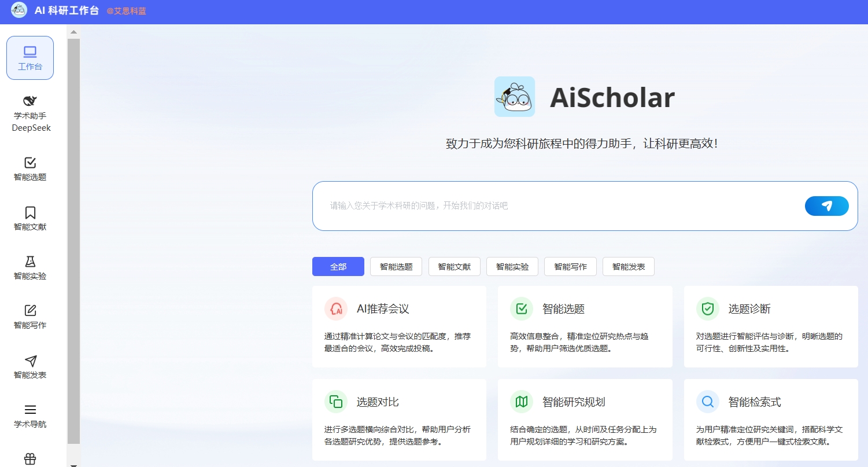Open the 智能实验 flask icon

pos(30,262)
